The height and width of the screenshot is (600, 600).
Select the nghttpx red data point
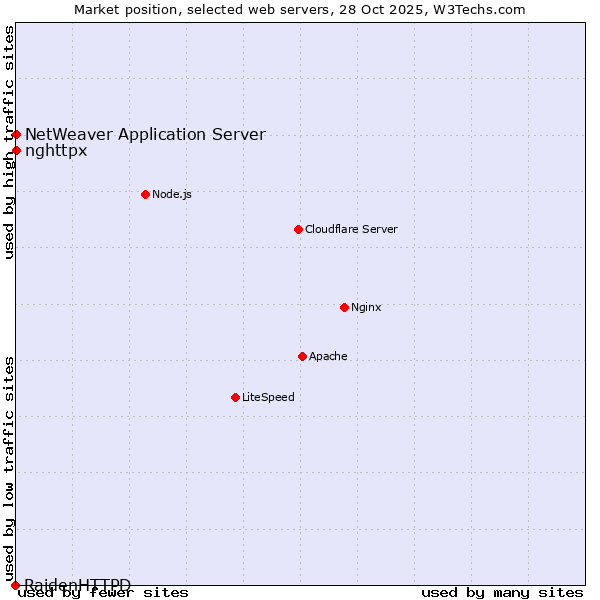coord(16,151)
